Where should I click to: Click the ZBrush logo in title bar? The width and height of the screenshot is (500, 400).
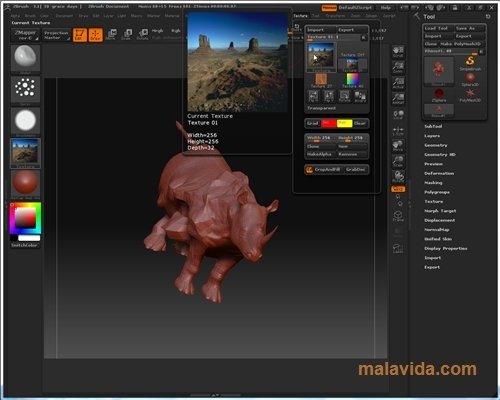click(x=7, y=7)
